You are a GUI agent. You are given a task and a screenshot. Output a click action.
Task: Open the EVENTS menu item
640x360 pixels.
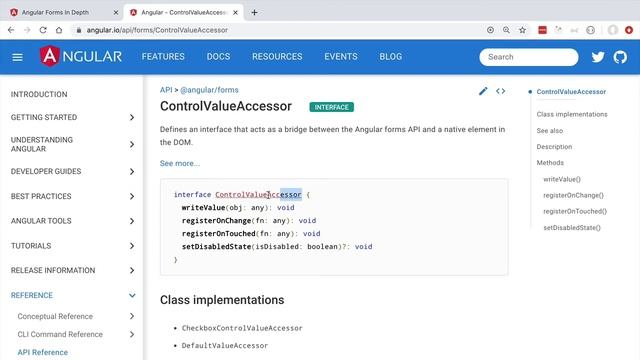341,57
